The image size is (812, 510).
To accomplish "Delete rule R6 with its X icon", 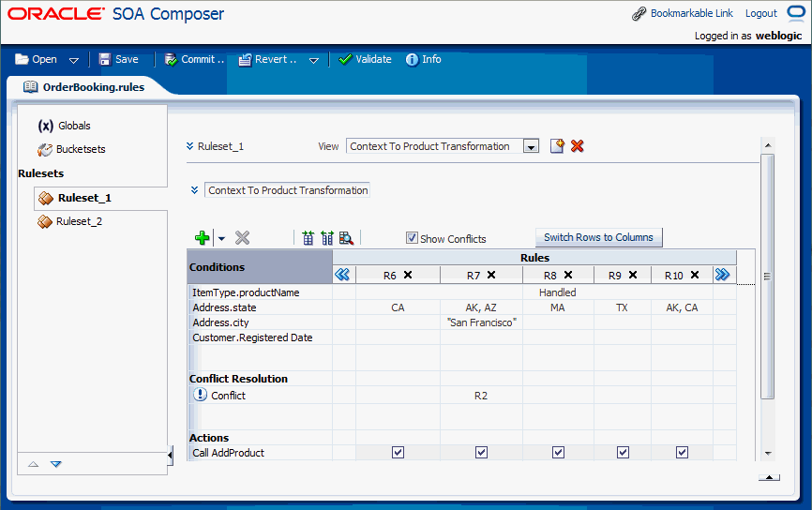I will (x=408, y=275).
